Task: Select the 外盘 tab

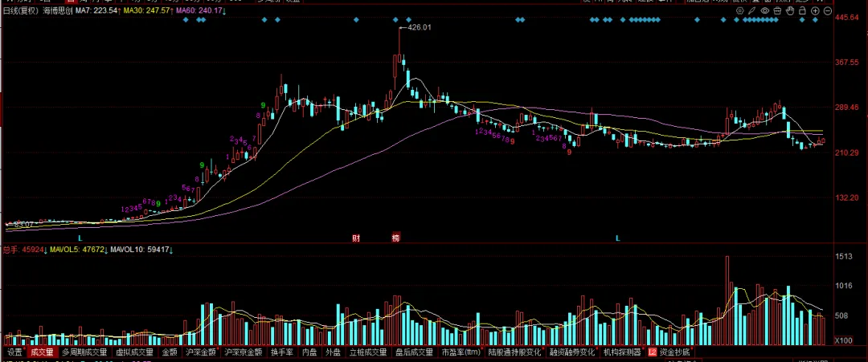Action: coord(334,352)
